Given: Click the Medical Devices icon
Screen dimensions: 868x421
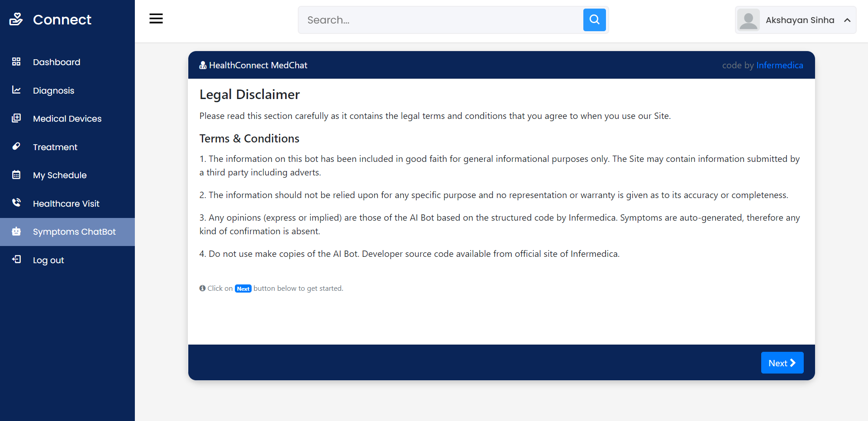Looking at the screenshot, I should pyautogui.click(x=16, y=118).
